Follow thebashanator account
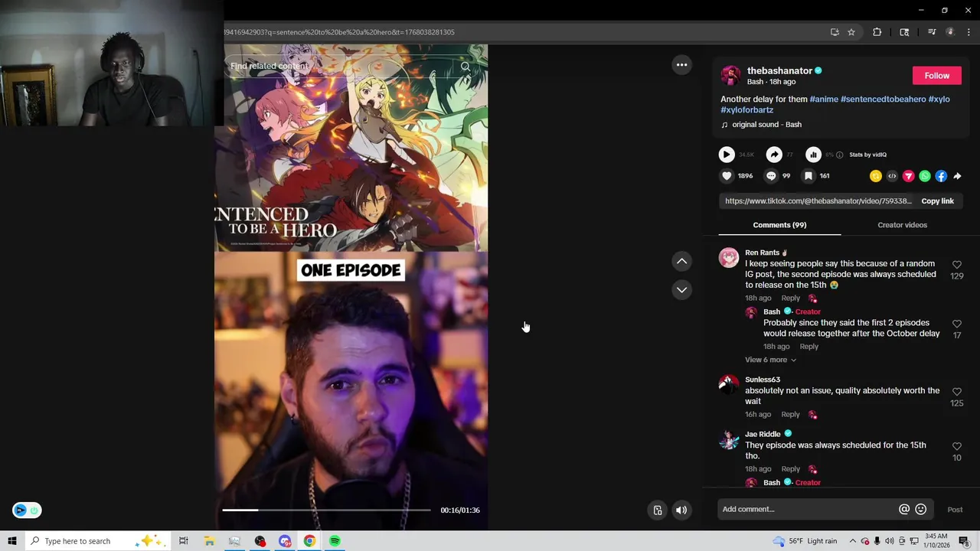980x551 pixels. [x=936, y=76]
